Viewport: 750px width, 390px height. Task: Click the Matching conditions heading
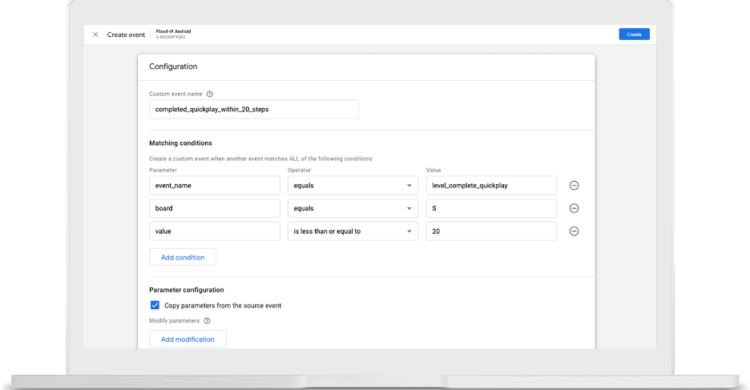[180, 143]
